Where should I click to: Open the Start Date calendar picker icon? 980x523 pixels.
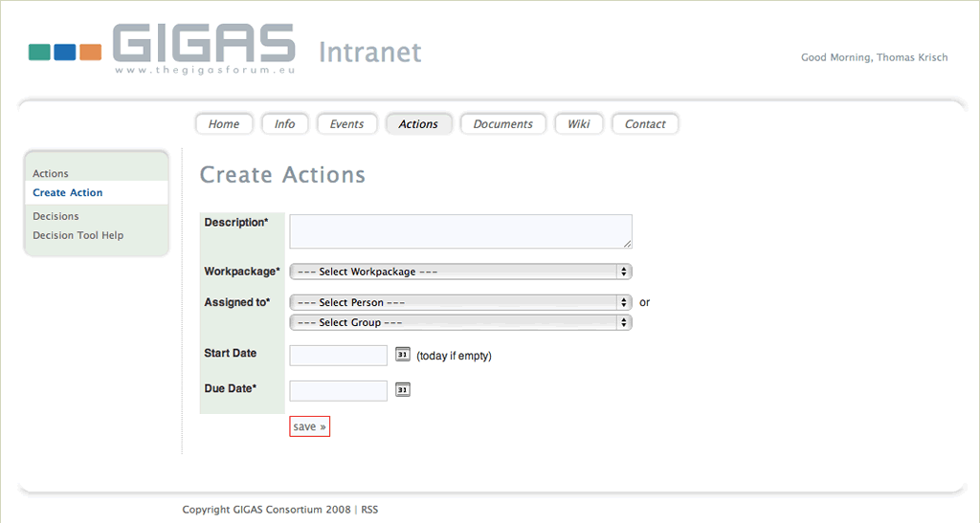(403, 355)
